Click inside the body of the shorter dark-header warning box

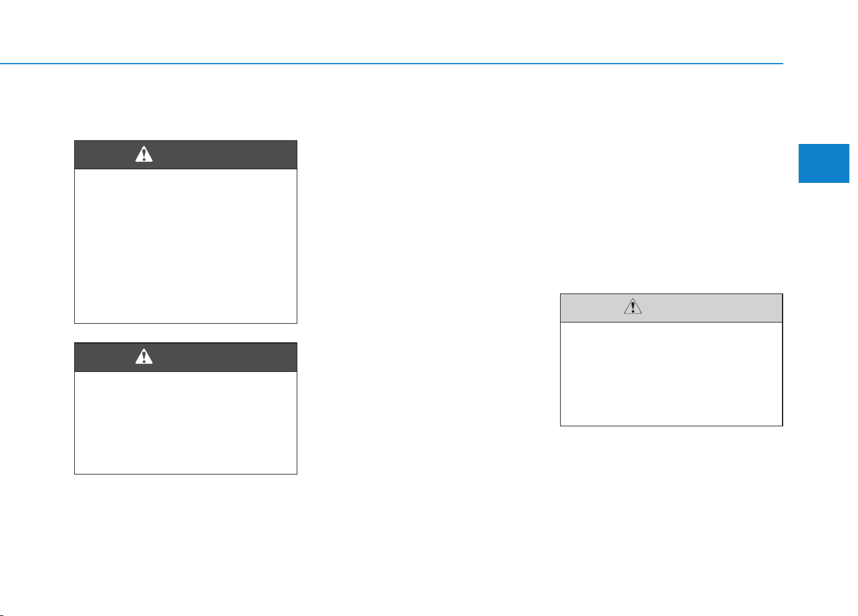185,423
